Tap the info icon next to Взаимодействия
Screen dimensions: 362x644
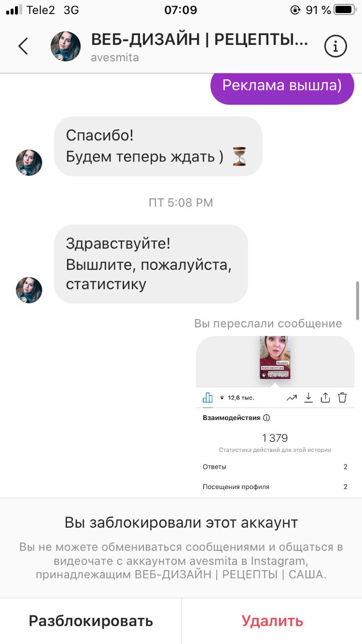coord(266,418)
